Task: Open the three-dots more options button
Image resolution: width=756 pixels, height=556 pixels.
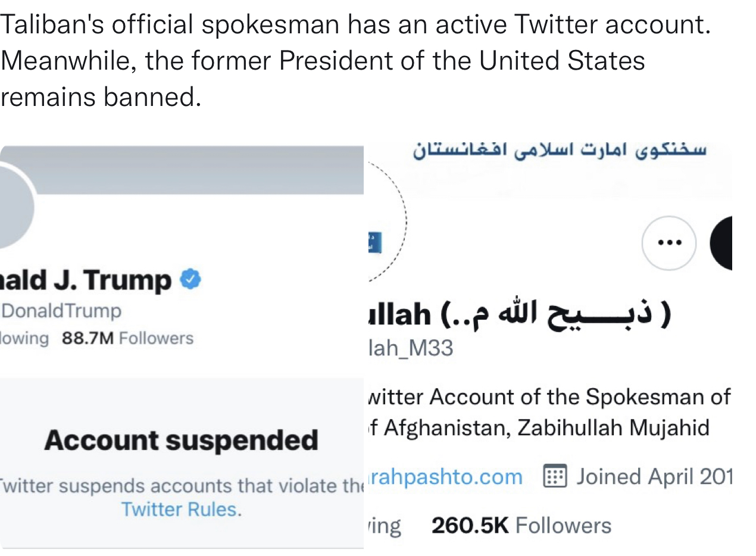Action: point(669,243)
